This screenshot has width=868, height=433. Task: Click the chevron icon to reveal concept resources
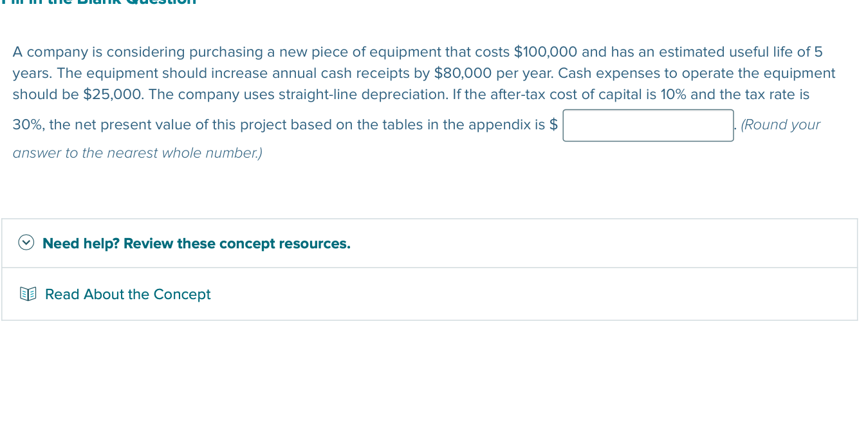pos(26,243)
